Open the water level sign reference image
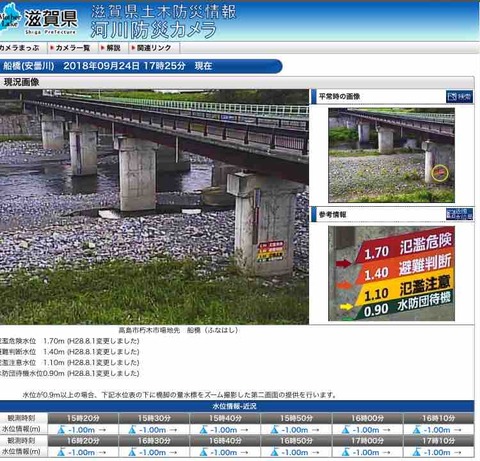 pos(391,273)
